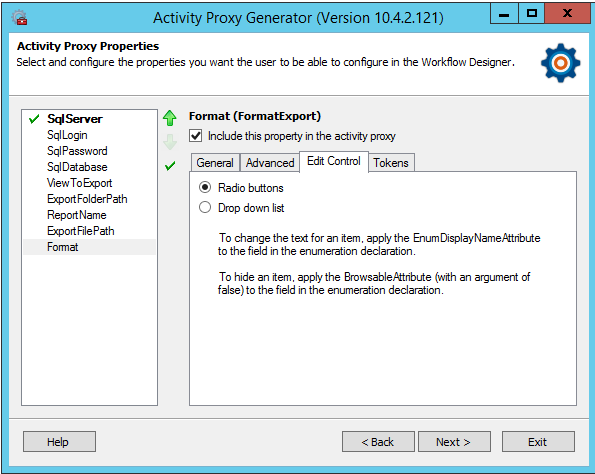
Task: Click the green move-up arrow icon
Action: [170, 118]
